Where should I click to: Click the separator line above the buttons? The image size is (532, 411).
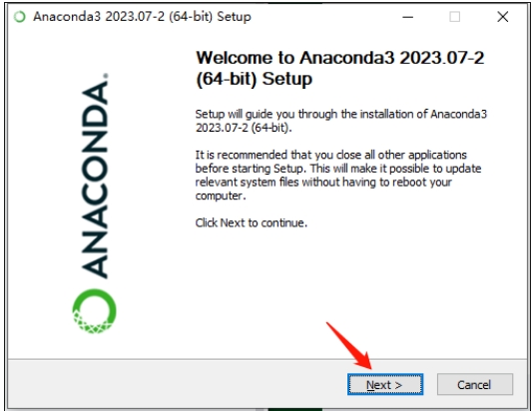pos(267,359)
